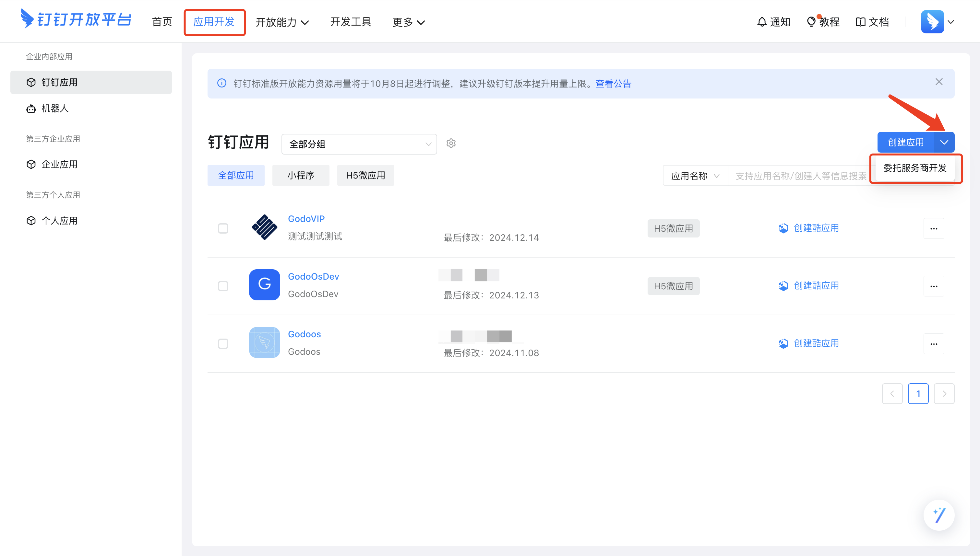Open the AI assistant floating wand icon
The image size is (980, 556).
pyautogui.click(x=939, y=515)
